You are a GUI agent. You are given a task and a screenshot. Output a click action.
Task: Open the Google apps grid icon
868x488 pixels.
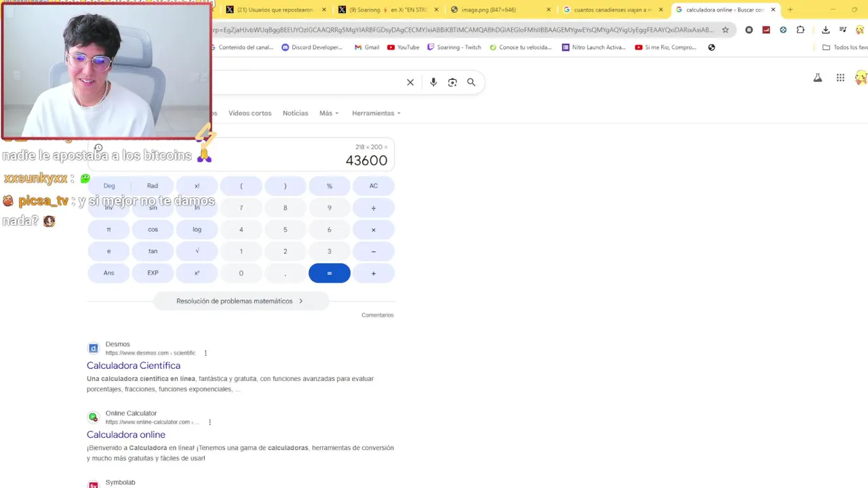point(840,78)
